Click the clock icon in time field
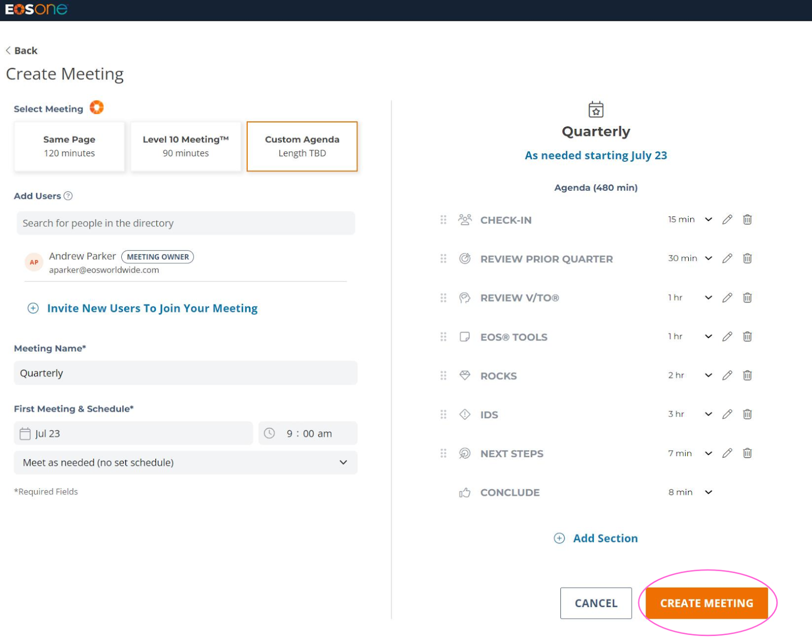The width and height of the screenshot is (812, 644). 269,433
